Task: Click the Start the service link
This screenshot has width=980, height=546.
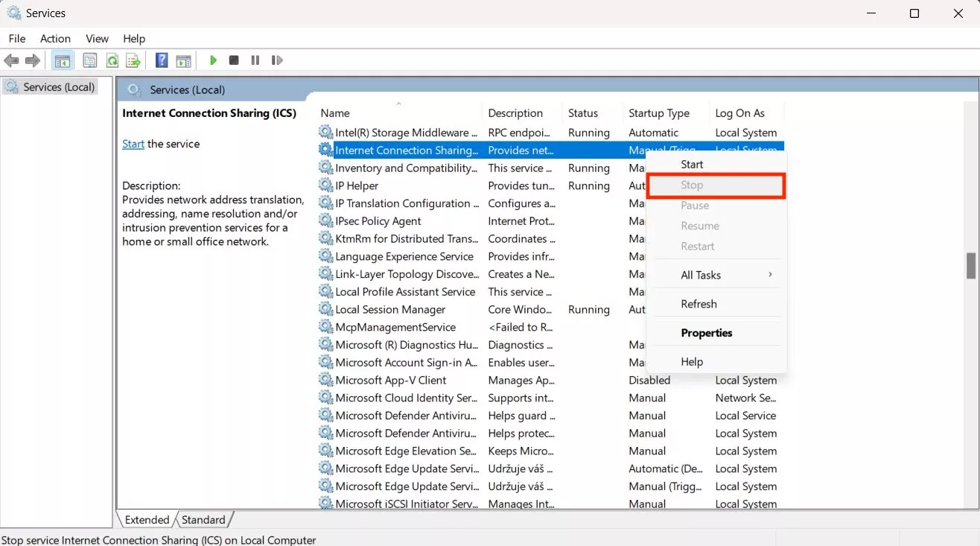Action: click(133, 144)
